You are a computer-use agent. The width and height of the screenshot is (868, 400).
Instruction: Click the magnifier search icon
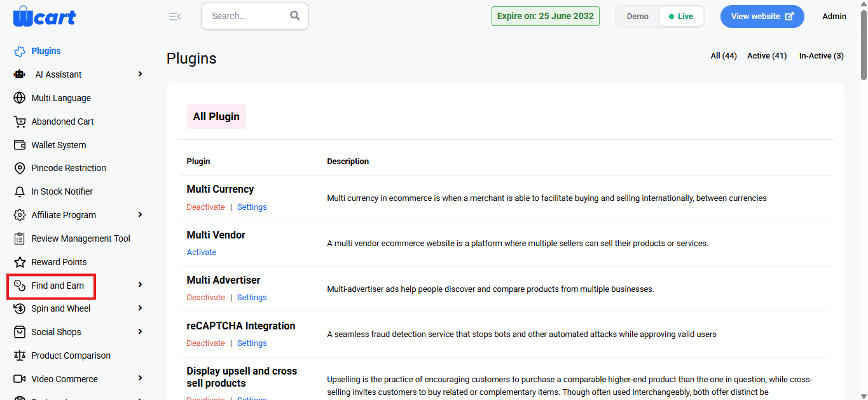point(295,16)
